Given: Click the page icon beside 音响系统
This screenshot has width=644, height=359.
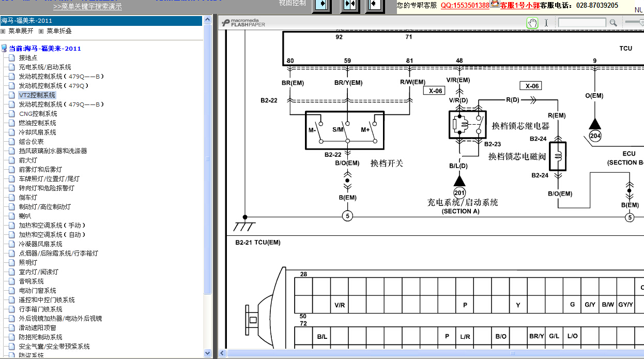Looking at the screenshot, I should (x=12, y=281).
